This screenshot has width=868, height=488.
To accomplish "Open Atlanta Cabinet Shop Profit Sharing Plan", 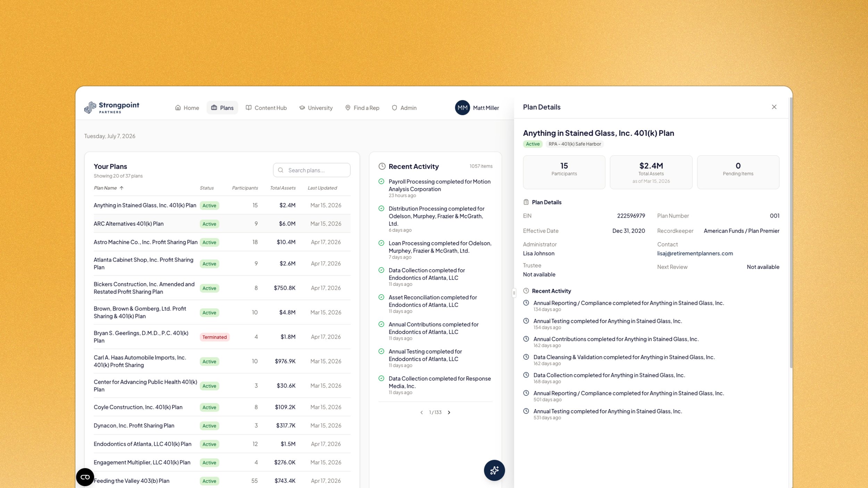I will (x=222, y=263).
